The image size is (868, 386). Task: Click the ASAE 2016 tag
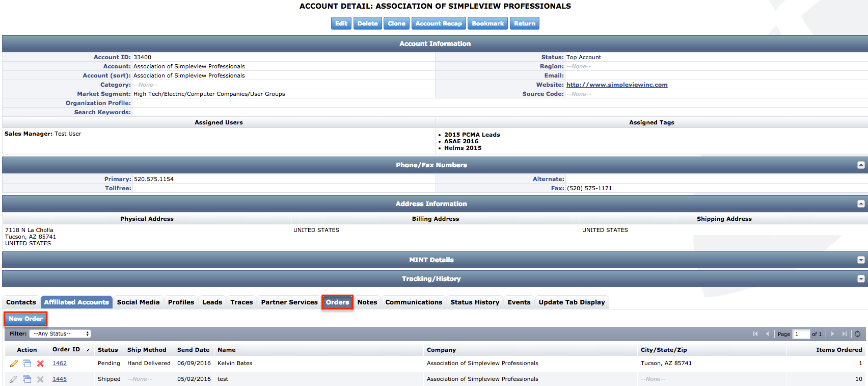tap(462, 142)
